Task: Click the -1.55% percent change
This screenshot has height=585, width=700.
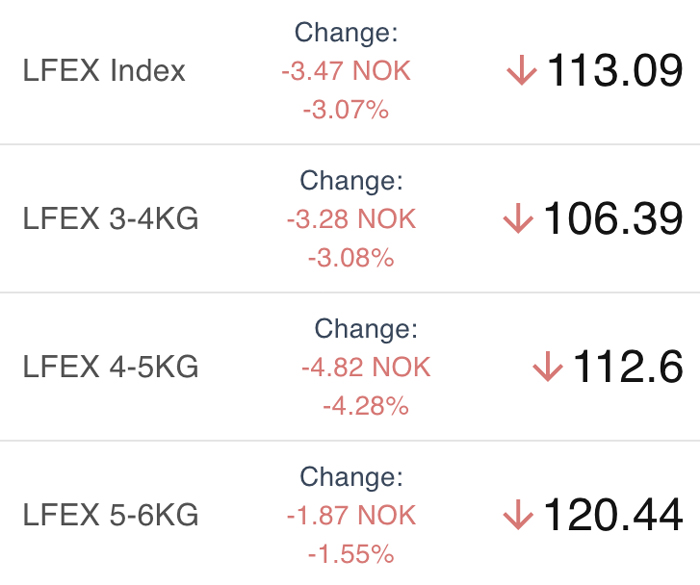Action: pos(351,554)
